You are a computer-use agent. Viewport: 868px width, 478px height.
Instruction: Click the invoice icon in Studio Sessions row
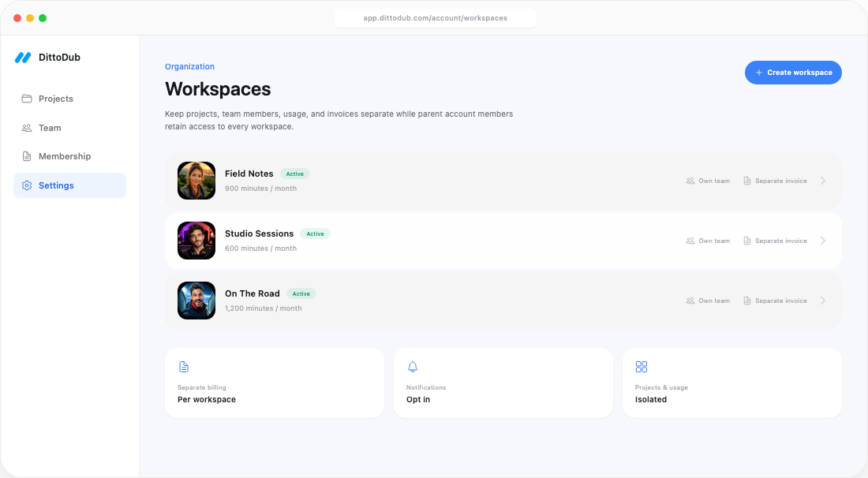point(746,241)
